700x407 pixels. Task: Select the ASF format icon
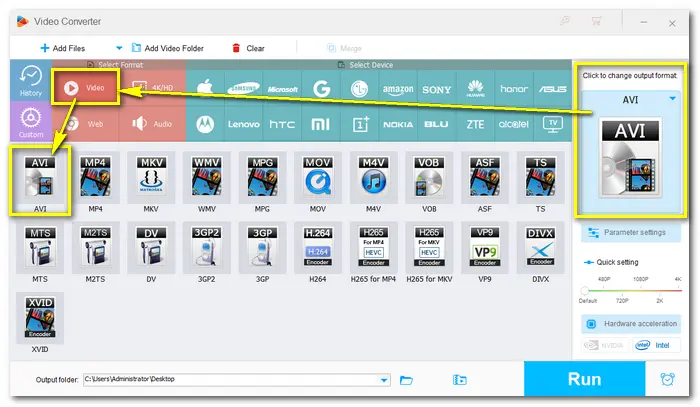click(485, 178)
